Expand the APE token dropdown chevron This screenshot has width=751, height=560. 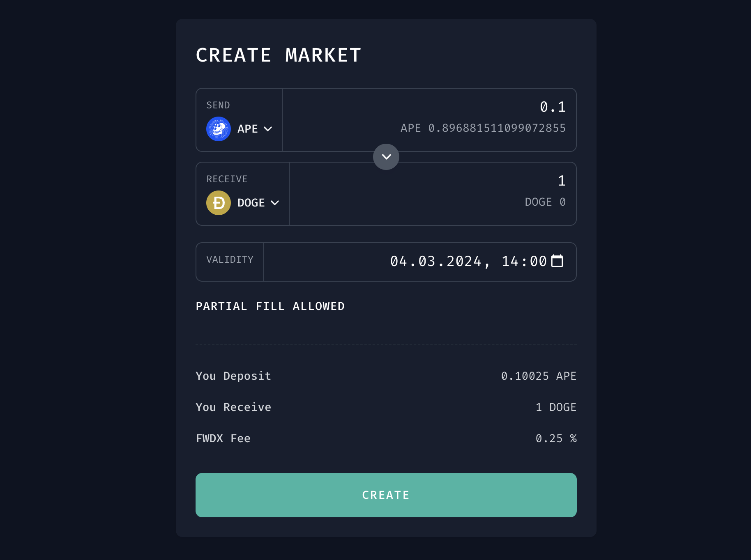click(x=268, y=129)
